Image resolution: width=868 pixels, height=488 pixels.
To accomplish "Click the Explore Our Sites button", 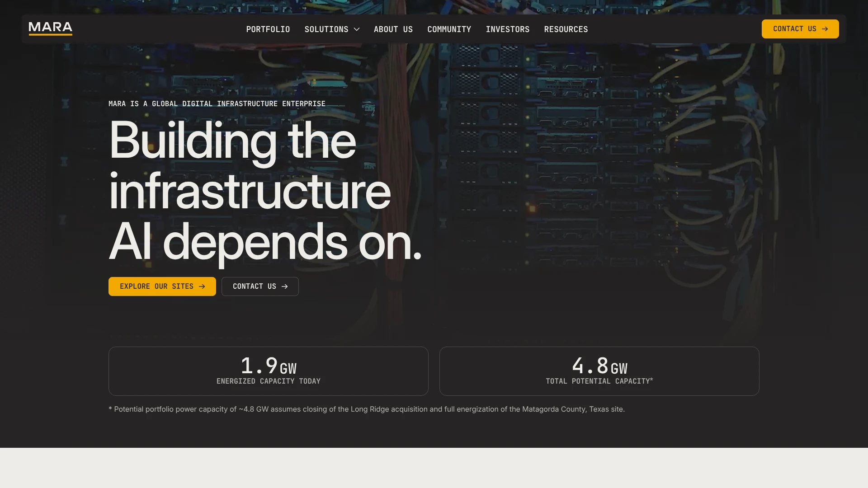I will pos(162,286).
